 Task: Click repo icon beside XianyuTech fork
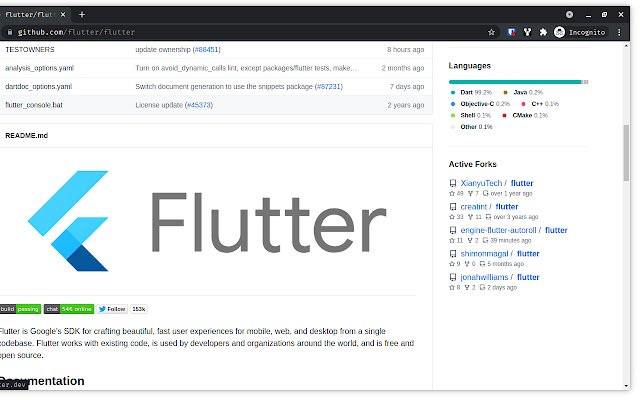tap(453, 183)
